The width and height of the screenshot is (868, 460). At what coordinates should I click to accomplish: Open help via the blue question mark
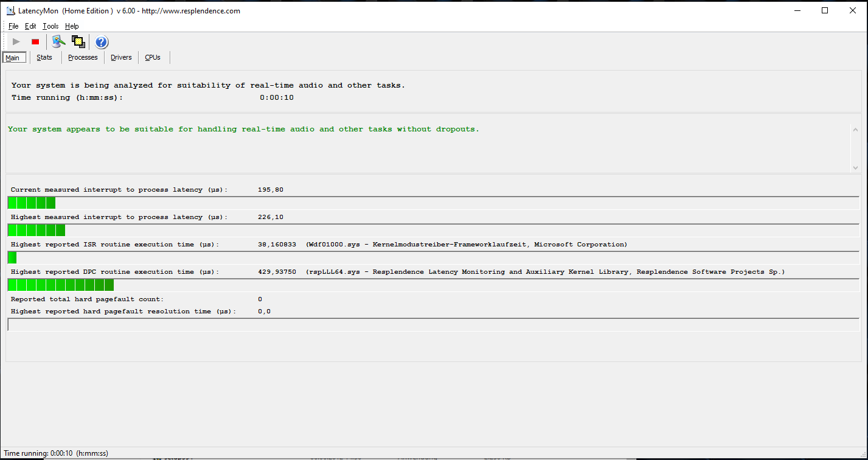point(102,42)
